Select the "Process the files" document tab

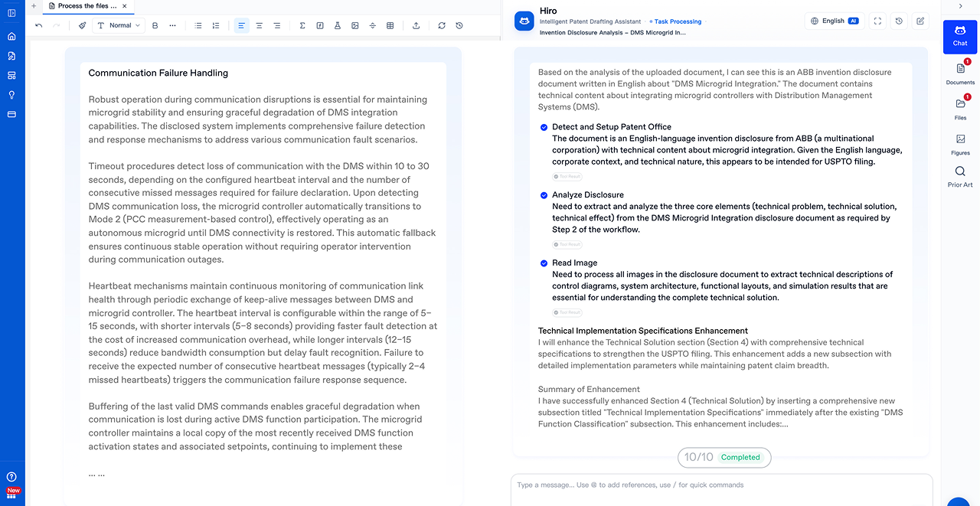click(87, 6)
